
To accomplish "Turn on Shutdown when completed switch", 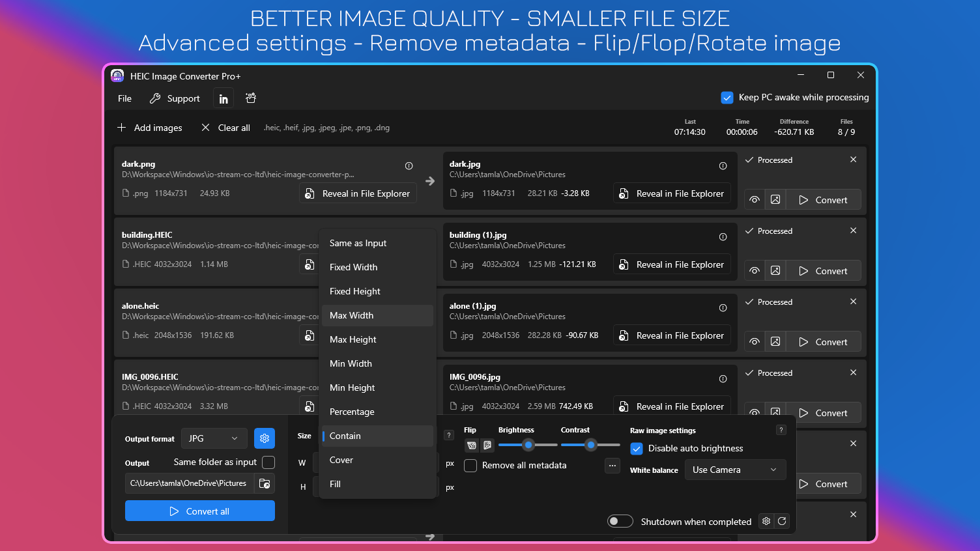I will point(620,521).
